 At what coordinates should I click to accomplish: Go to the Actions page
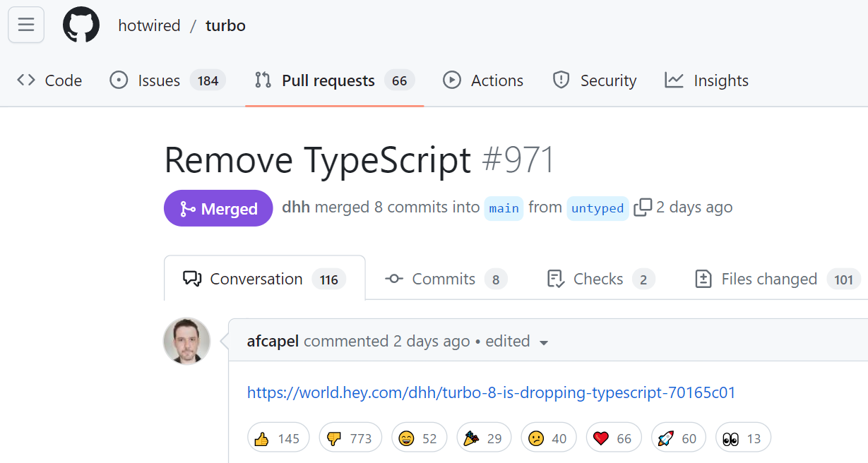pyautogui.click(x=496, y=80)
